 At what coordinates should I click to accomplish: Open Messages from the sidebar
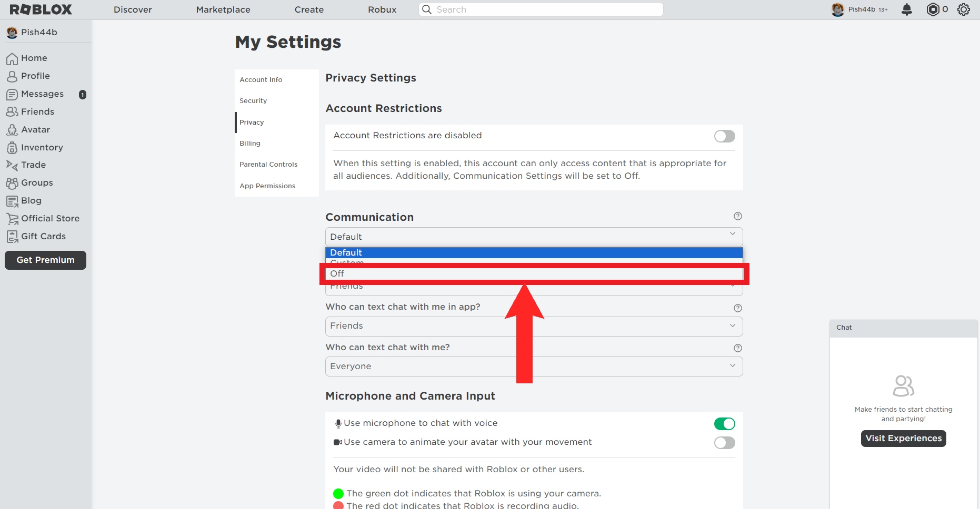click(42, 94)
